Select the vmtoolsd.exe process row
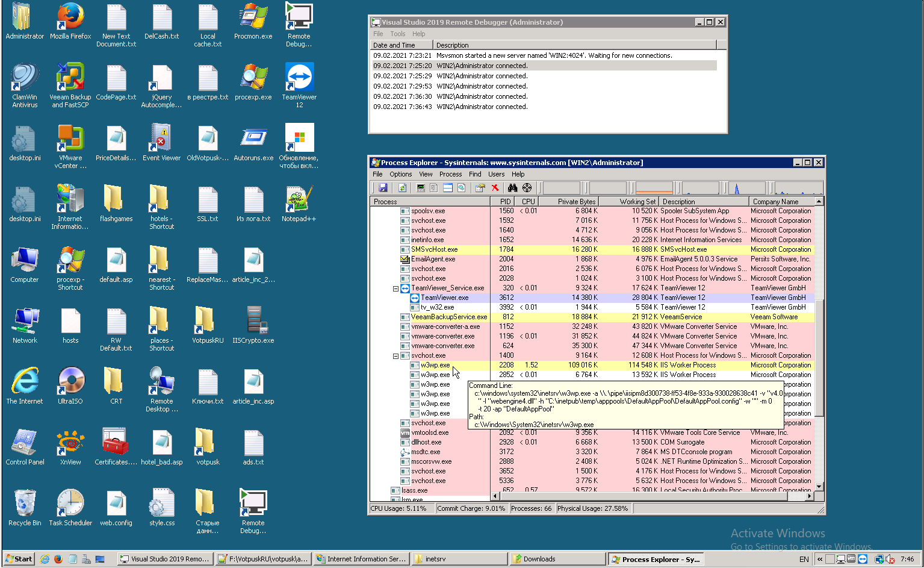Screen dimensions: 924x568 [592, 432]
